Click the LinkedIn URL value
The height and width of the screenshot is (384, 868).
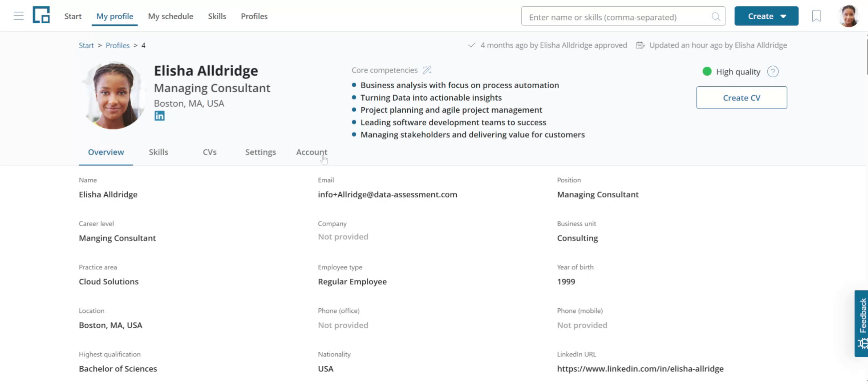point(640,369)
